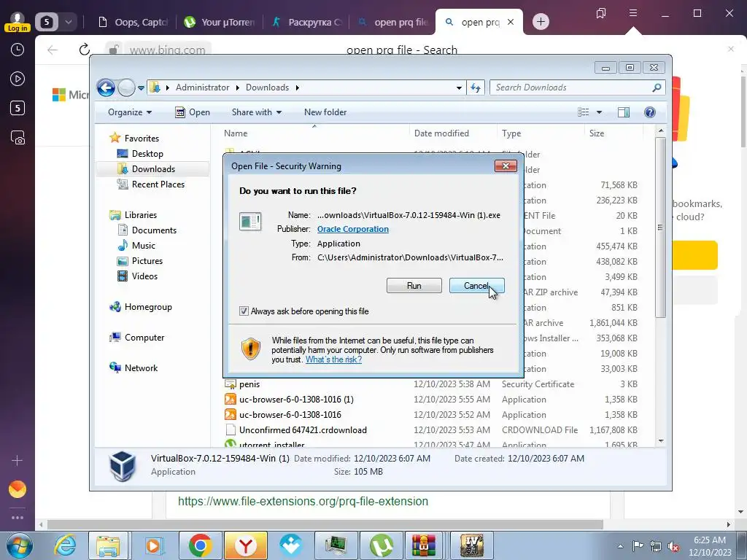Select Network in navigation pane
The image size is (747, 560).
pyautogui.click(x=141, y=368)
